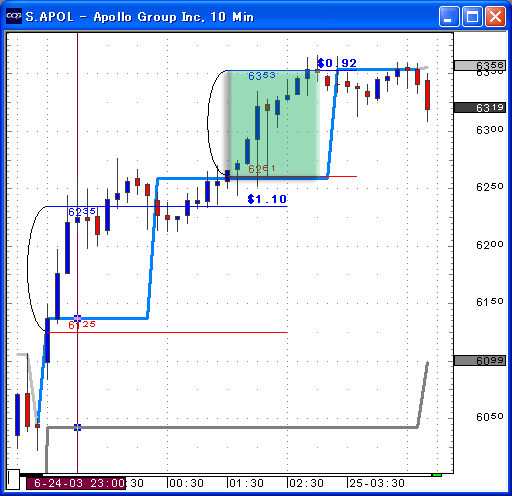The height and width of the screenshot is (496, 512).
Task: Click the CQG icon in the title bar
Action: click(14, 16)
